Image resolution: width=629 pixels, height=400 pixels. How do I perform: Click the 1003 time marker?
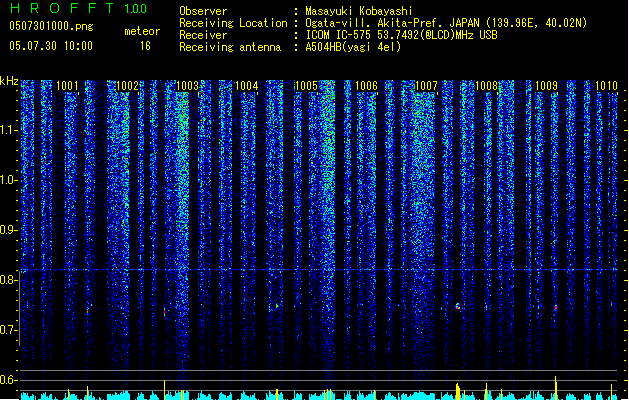[187, 86]
